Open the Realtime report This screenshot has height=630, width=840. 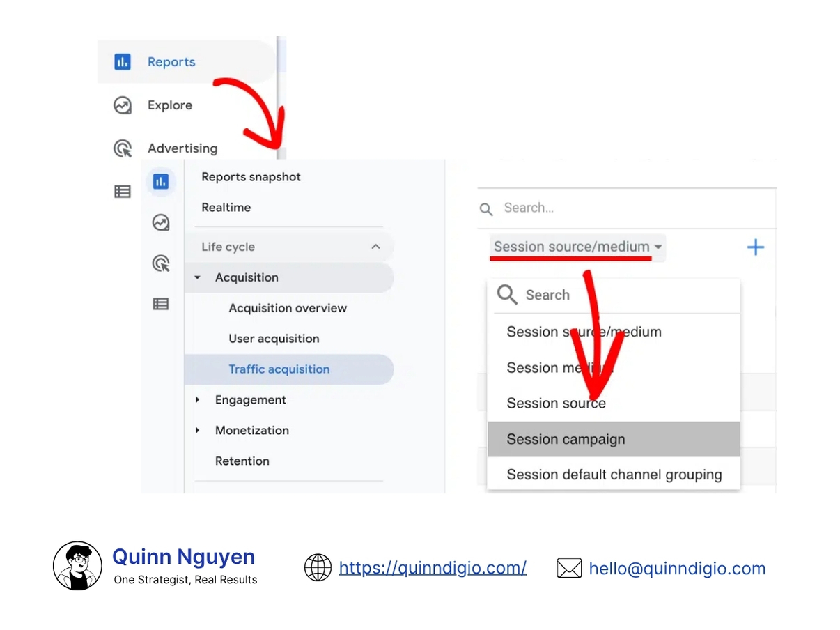coord(226,208)
